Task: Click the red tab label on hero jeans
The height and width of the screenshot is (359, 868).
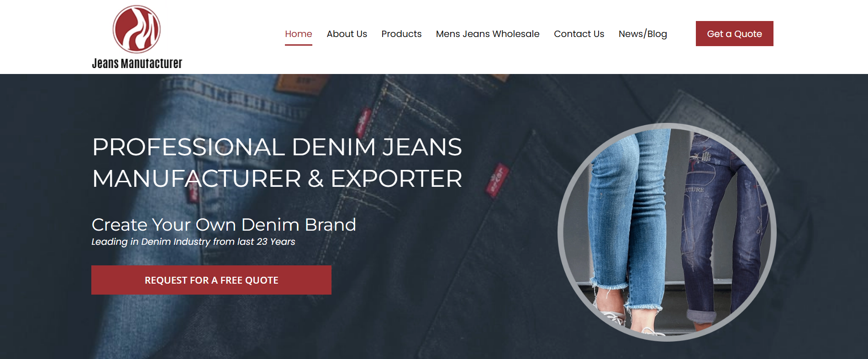Action: click(497, 180)
